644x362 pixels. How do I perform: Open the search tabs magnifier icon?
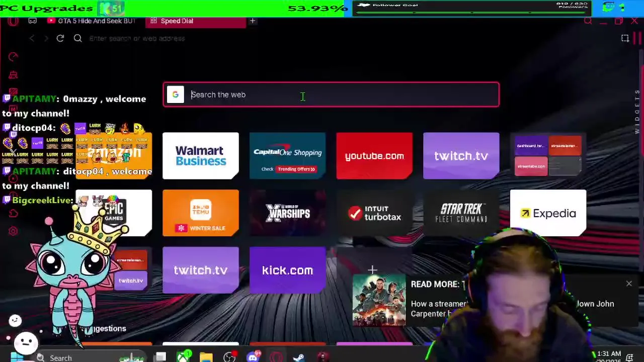point(588,21)
